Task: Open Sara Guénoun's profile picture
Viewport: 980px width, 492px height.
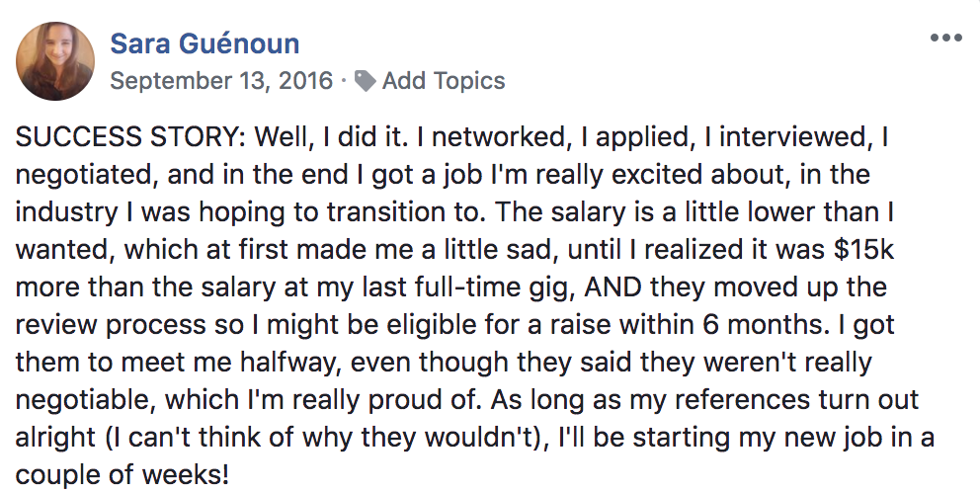Action: coord(55,61)
